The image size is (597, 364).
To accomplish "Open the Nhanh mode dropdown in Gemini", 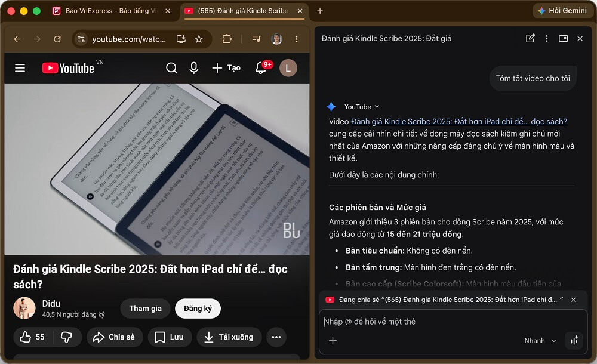I will coord(539,341).
